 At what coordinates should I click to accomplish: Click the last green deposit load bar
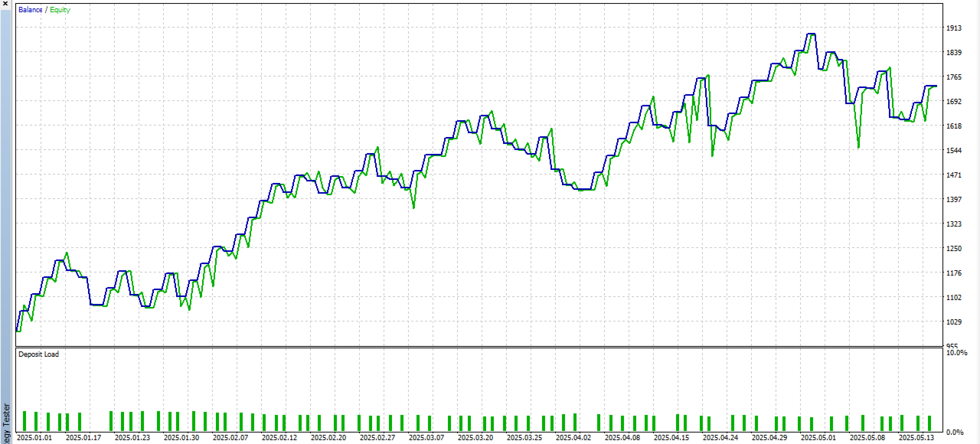point(929,423)
